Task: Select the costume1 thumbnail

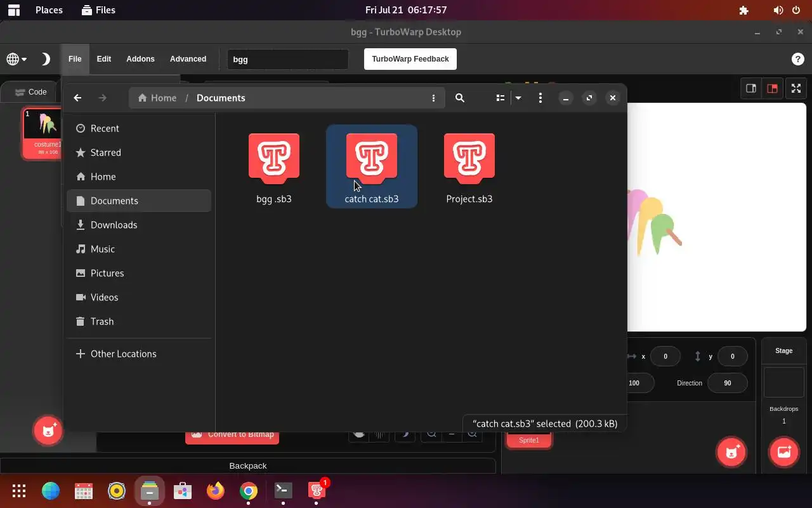Action: (43, 133)
